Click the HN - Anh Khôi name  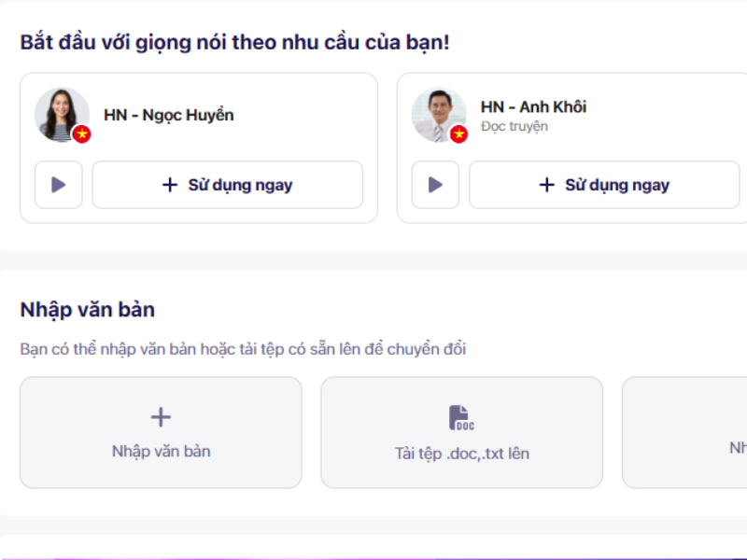533,107
